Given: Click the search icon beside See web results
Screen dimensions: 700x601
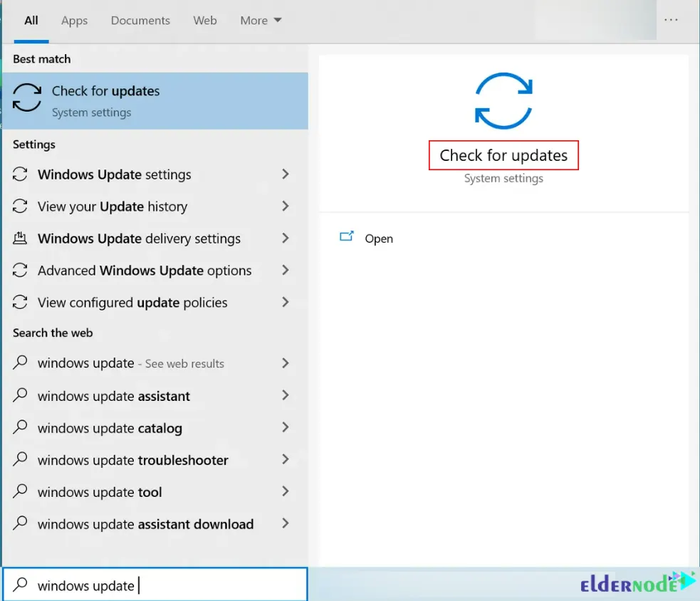Looking at the screenshot, I should (20, 362).
